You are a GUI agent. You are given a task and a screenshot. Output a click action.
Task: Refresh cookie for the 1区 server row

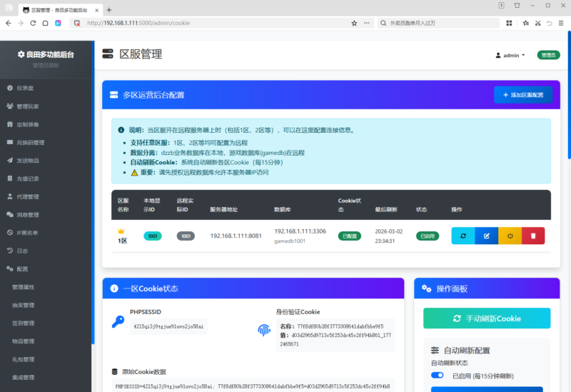click(463, 236)
